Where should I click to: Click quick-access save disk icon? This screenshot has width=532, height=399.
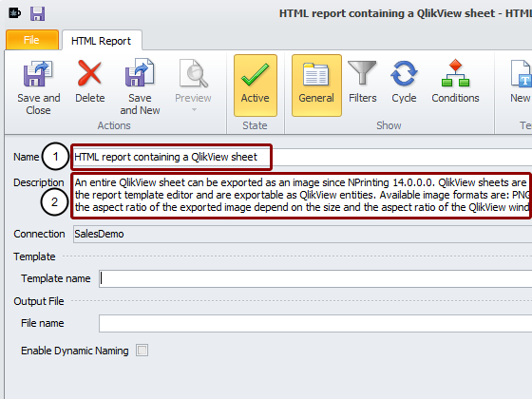pyautogui.click(x=37, y=14)
